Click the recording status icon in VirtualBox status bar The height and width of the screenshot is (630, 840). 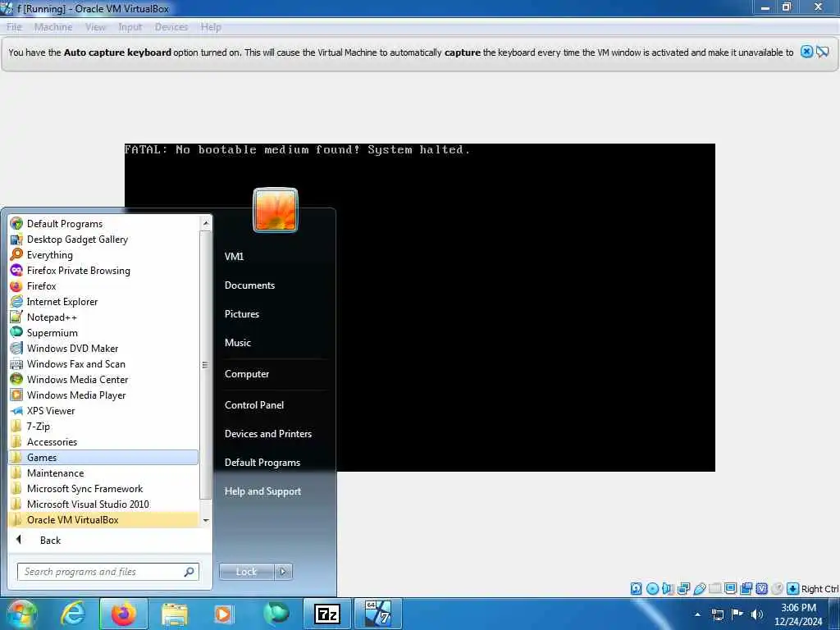tap(746, 589)
